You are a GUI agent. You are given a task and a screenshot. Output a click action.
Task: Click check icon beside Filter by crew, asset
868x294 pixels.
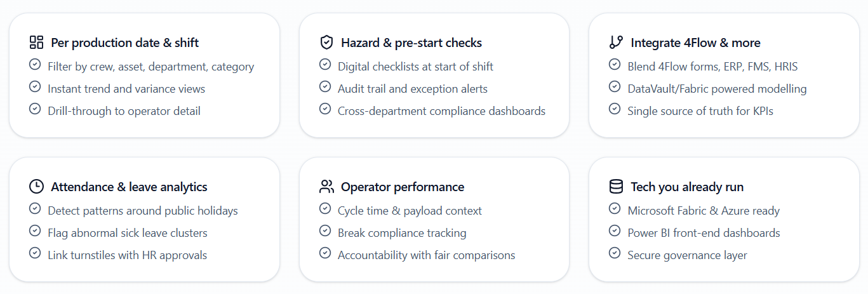pos(35,65)
